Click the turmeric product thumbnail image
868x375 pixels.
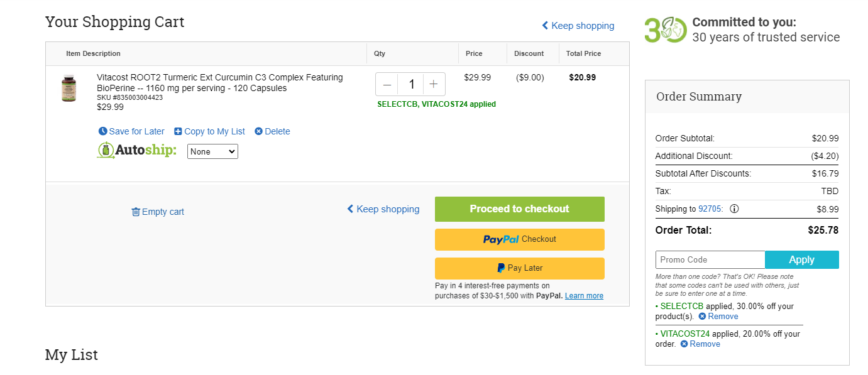click(68, 88)
